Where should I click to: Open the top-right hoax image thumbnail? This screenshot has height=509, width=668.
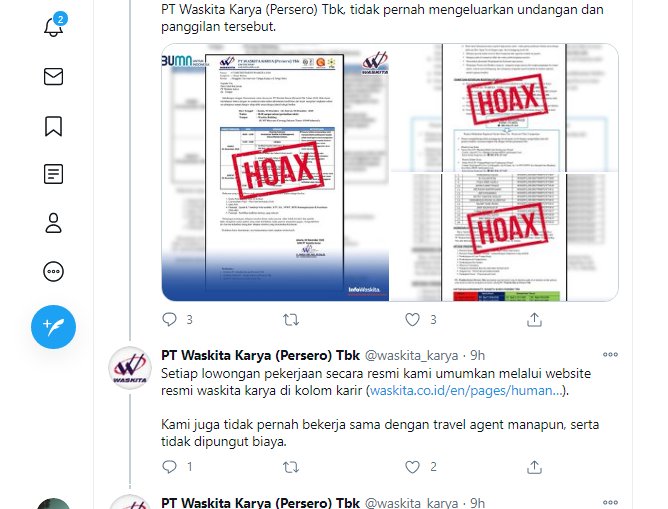[504, 107]
